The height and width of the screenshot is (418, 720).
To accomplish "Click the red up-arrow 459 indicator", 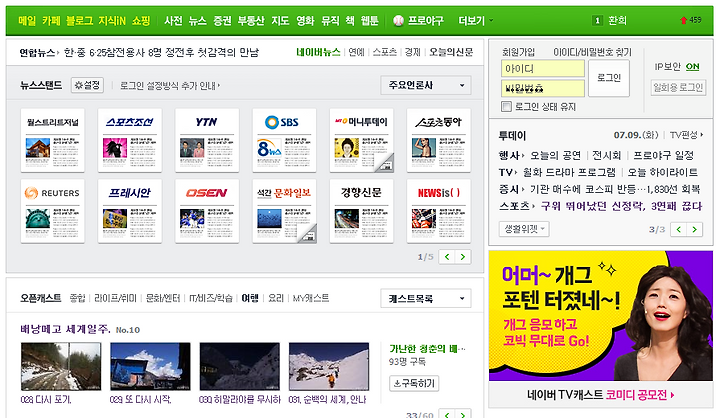I will (691, 20).
